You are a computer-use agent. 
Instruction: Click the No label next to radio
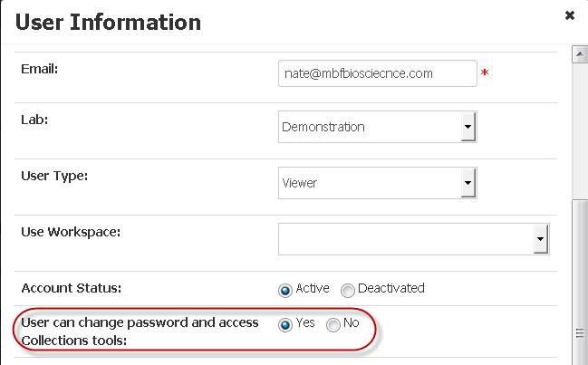[351, 322]
